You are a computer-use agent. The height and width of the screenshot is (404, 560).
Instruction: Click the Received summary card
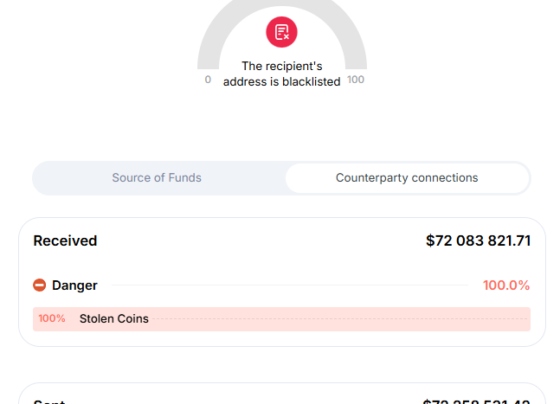[282, 282]
